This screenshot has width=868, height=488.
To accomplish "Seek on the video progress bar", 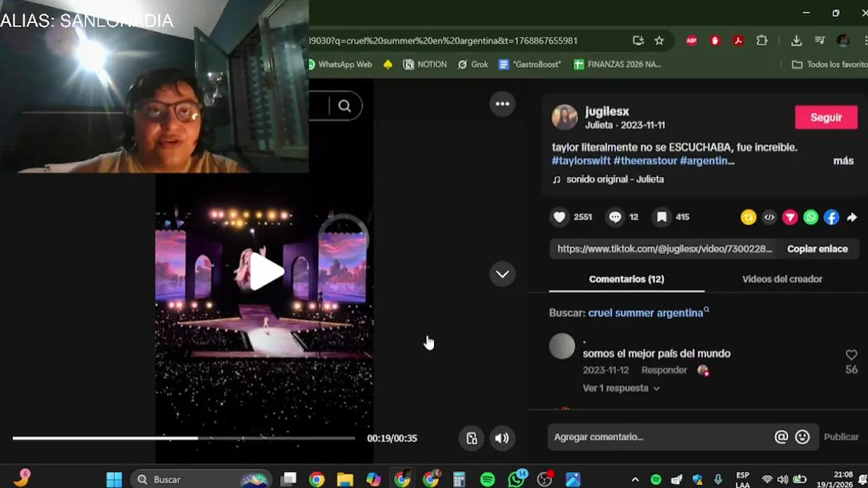I will (184, 438).
